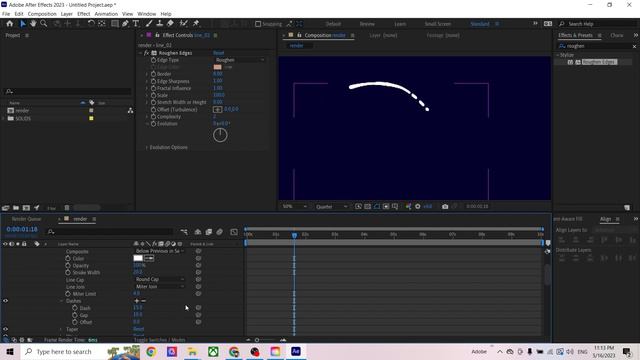The image size is (640, 360).
Task: Open the Edge Type Roughen dropdown
Action: click(239, 60)
